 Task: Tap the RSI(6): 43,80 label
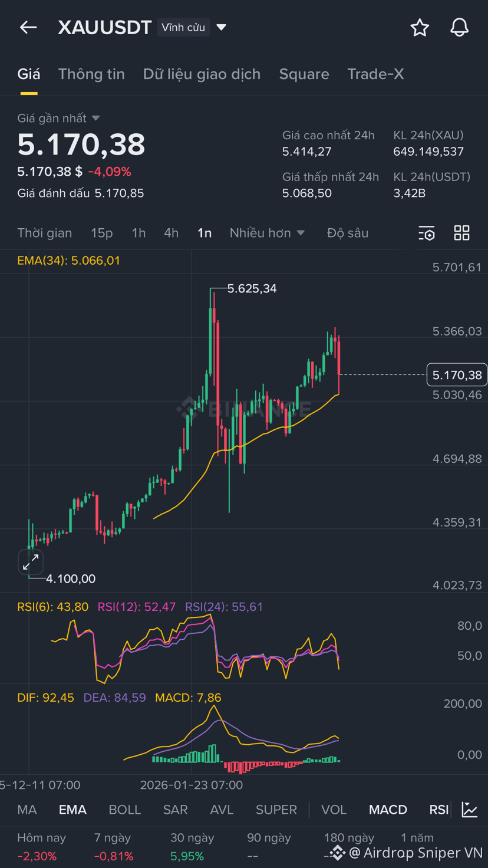52,607
